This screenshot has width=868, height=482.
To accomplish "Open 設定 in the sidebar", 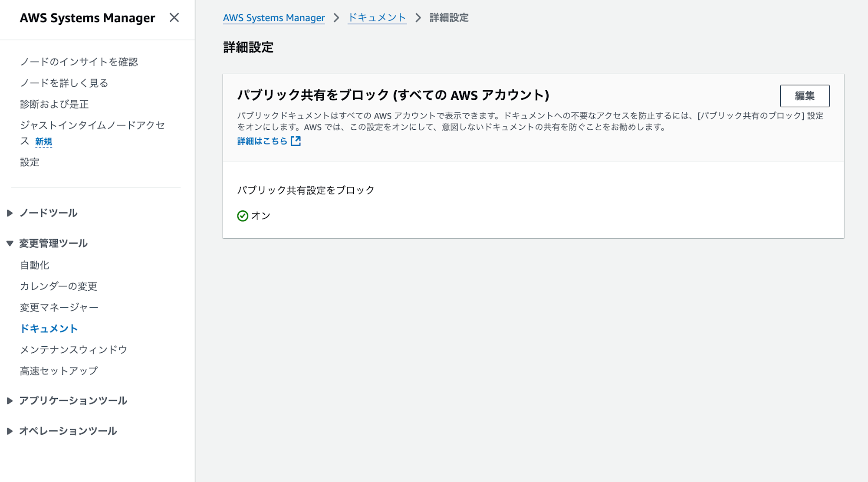I will [30, 162].
